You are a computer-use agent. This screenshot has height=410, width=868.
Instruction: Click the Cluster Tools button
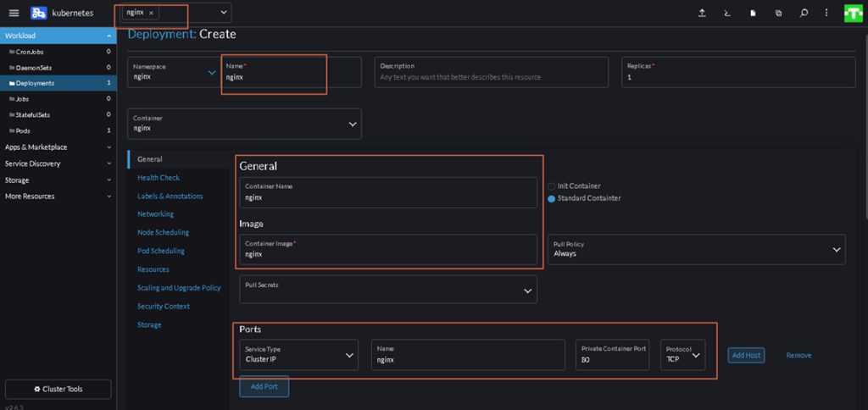click(58, 389)
